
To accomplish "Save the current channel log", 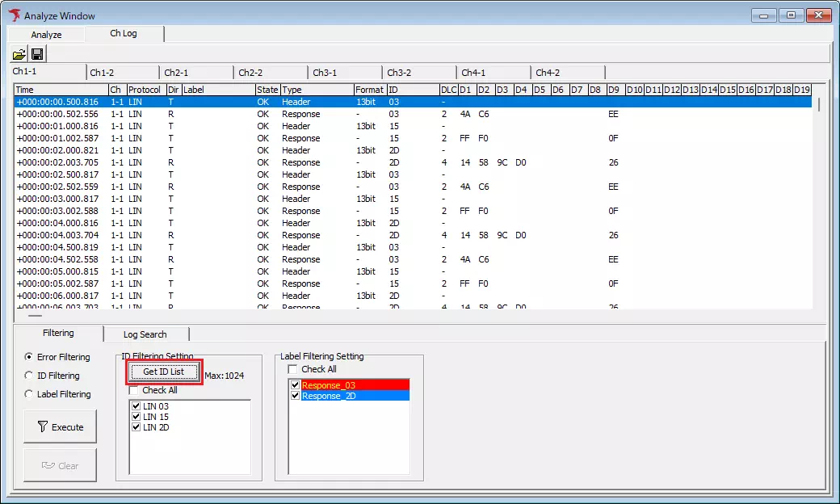I will point(36,53).
